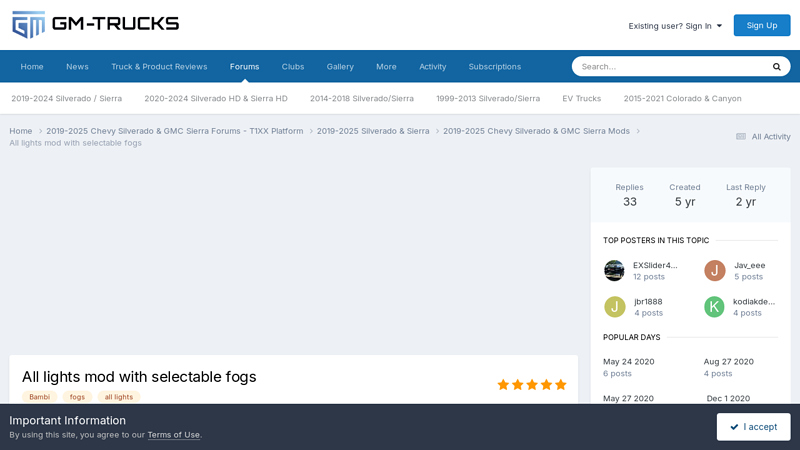Open EXSlider4 profile name link
The width and height of the screenshot is (800, 450).
click(x=655, y=265)
